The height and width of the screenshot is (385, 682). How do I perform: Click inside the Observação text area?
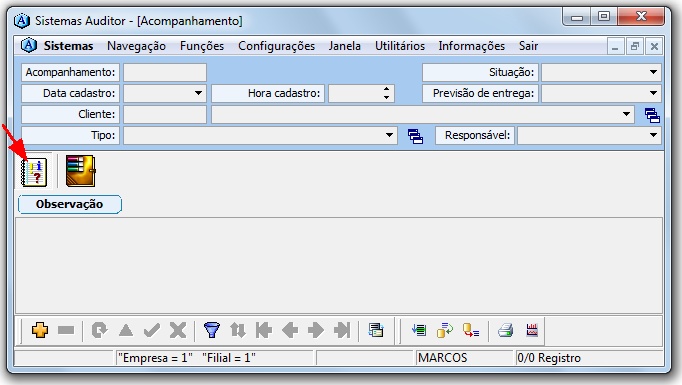(339, 266)
